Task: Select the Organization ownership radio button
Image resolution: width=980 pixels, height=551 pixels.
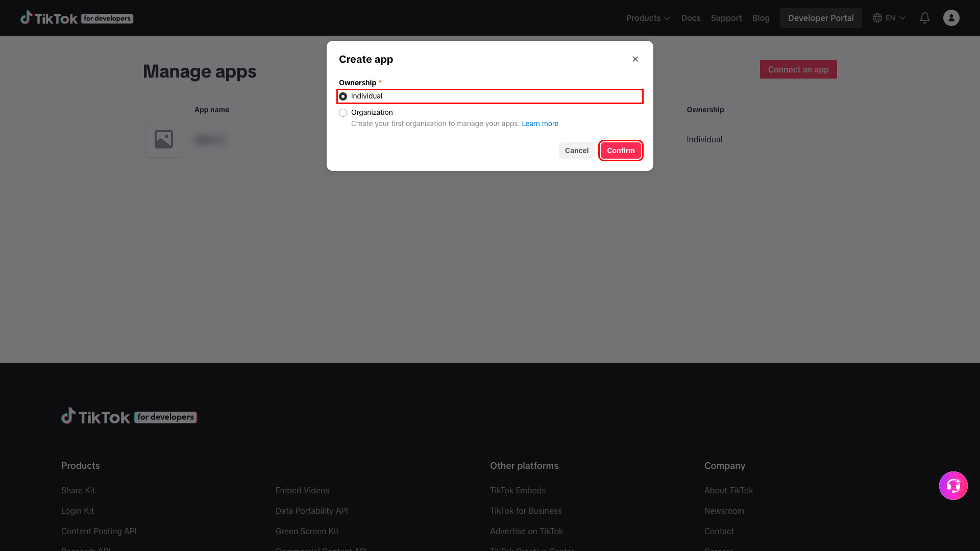Action: click(343, 113)
